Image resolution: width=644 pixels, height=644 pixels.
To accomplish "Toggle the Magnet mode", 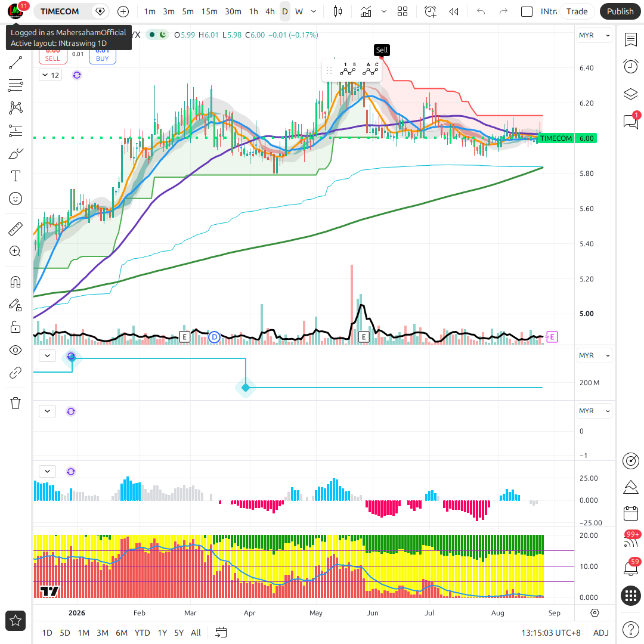I will [16, 282].
